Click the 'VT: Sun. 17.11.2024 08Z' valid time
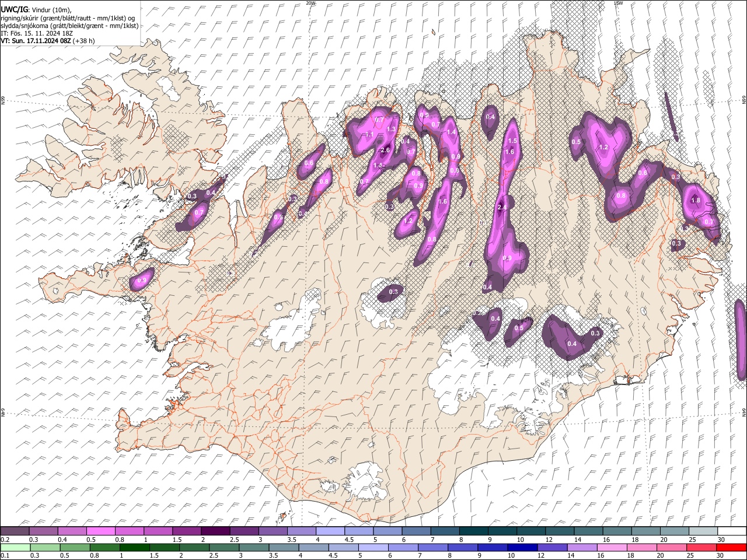Viewport: 747px width, 560px height. (36, 41)
